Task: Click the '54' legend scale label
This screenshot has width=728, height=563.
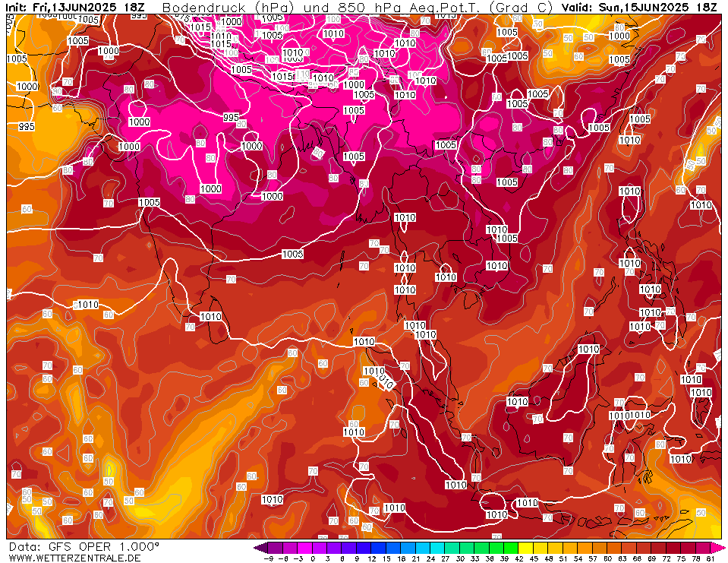Action: pyautogui.click(x=578, y=558)
